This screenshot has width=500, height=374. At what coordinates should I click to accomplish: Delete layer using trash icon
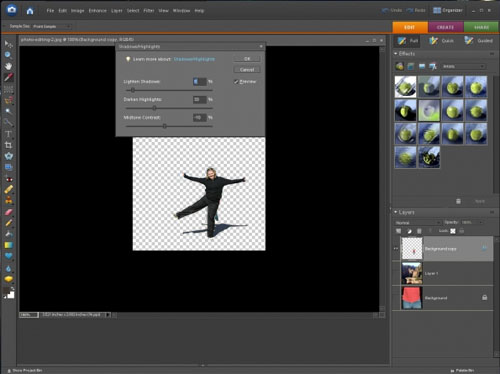419,231
